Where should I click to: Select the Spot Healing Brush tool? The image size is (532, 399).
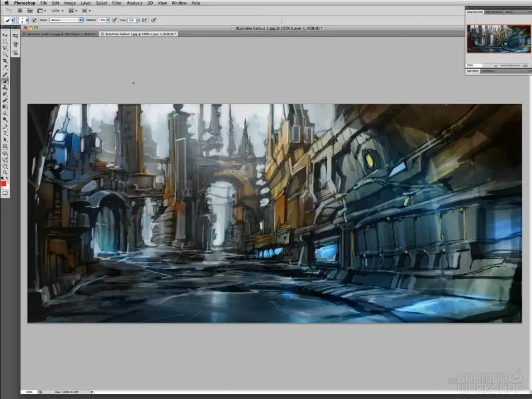(x=5, y=75)
